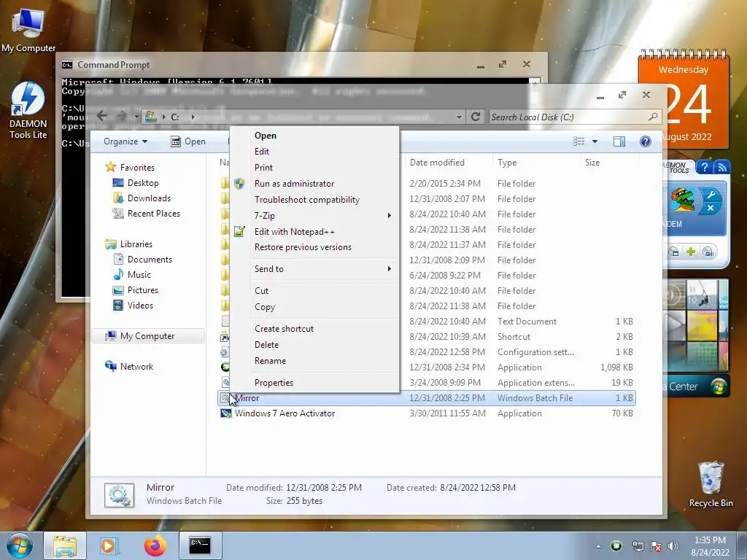This screenshot has width=747, height=560.
Task: Open the view options dropdown arrow
Action: 595,141
